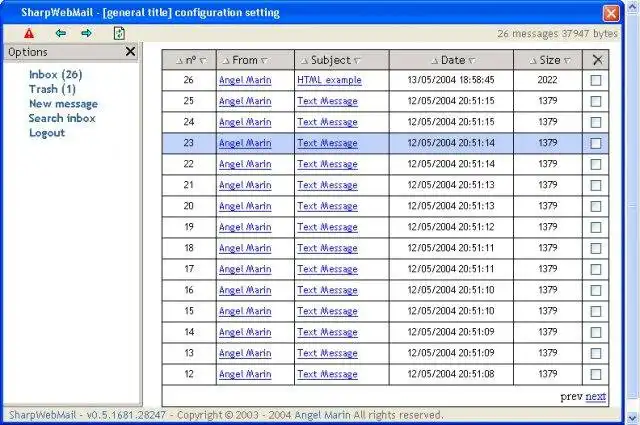Viewport: 640px width, 425px height.
Task: Open Text Message link in row 14
Action: point(327,332)
